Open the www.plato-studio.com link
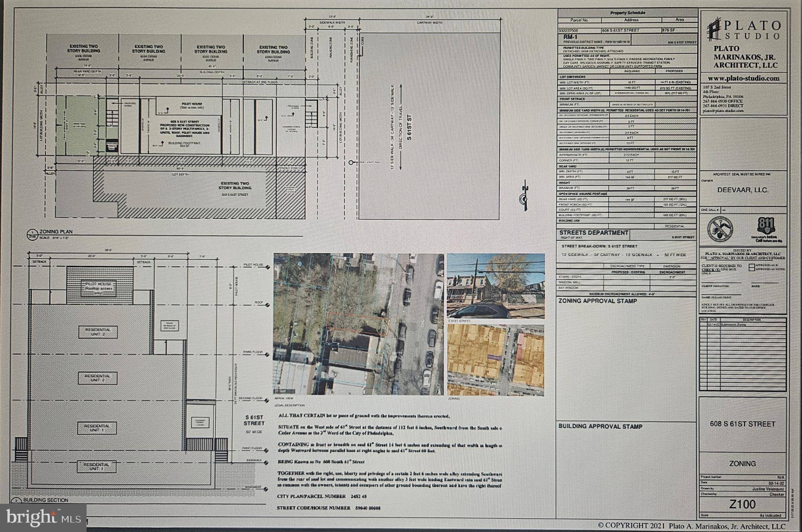The width and height of the screenshot is (802, 532). (743, 78)
